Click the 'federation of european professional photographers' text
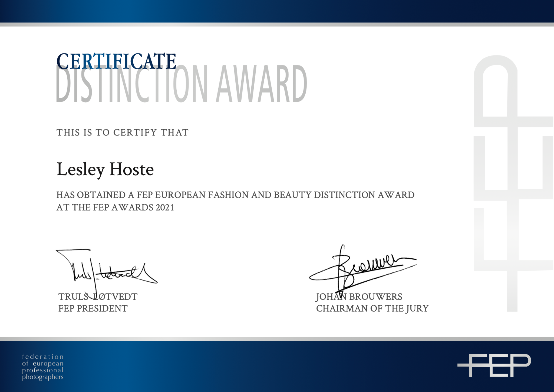The height and width of the screenshot is (392, 554). [43, 367]
